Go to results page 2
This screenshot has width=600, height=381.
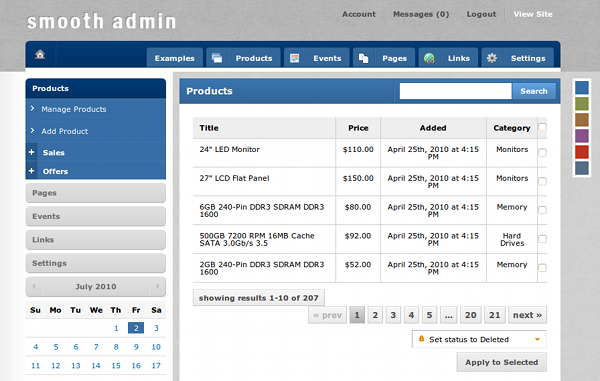375,315
